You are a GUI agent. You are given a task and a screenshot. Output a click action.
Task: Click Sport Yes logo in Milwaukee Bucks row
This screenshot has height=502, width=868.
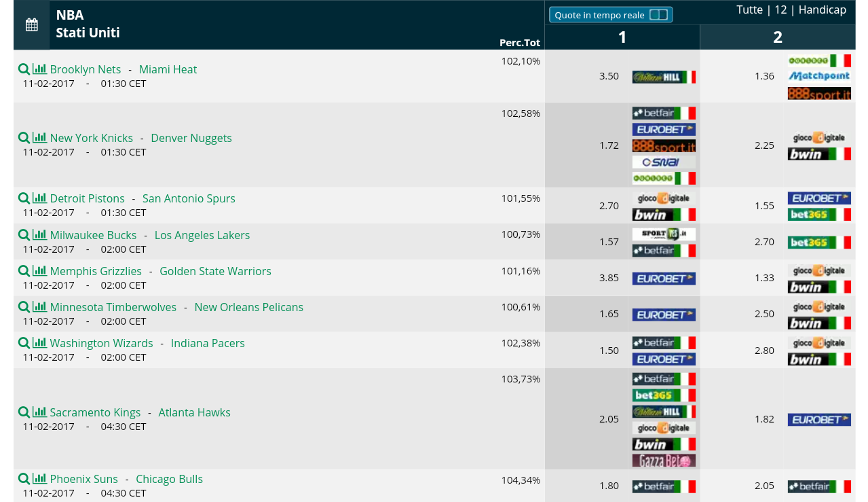tap(664, 234)
